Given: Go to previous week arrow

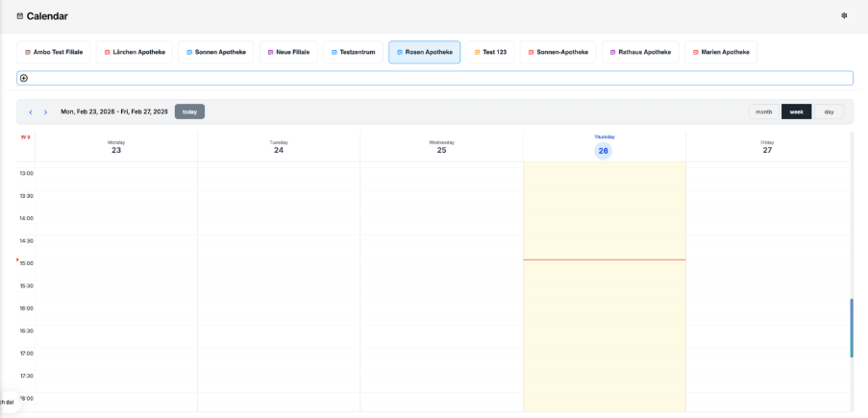Looking at the screenshot, I should pyautogui.click(x=31, y=111).
